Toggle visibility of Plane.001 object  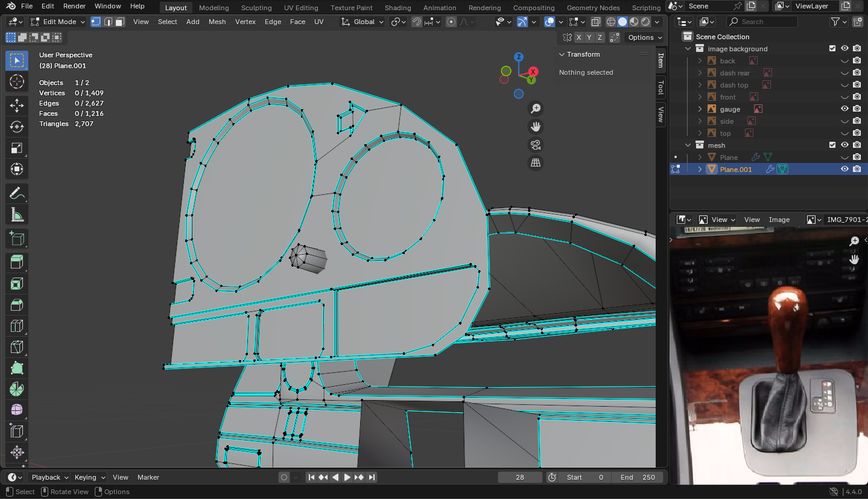(x=844, y=170)
